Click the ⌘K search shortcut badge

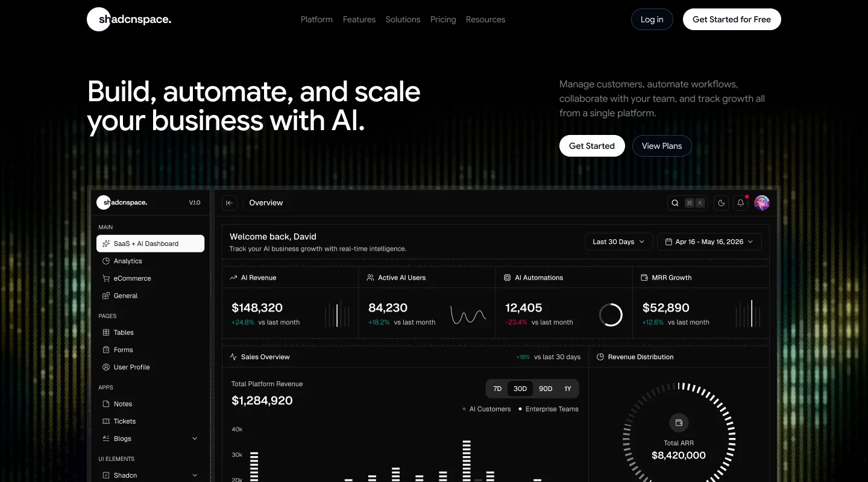click(x=694, y=203)
